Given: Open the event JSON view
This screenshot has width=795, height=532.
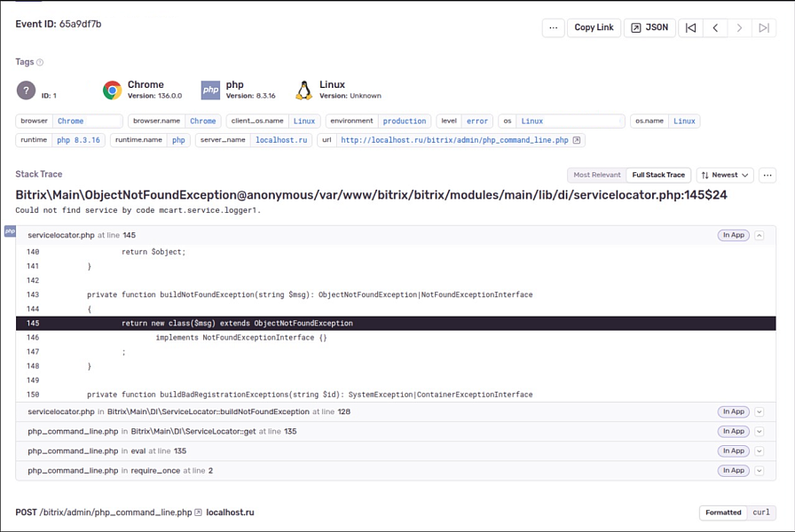Looking at the screenshot, I should click(x=649, y=27).
